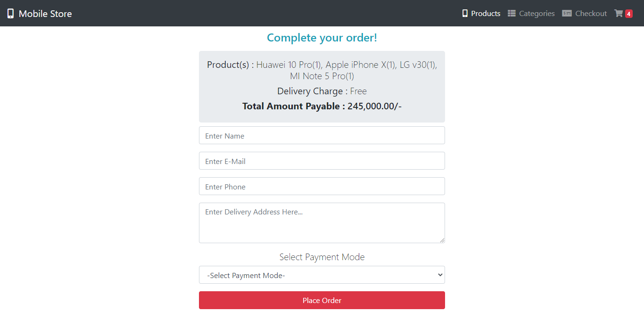644x328 pixels.
Task: Click the Complete your order heading
Action: [322, 38]
